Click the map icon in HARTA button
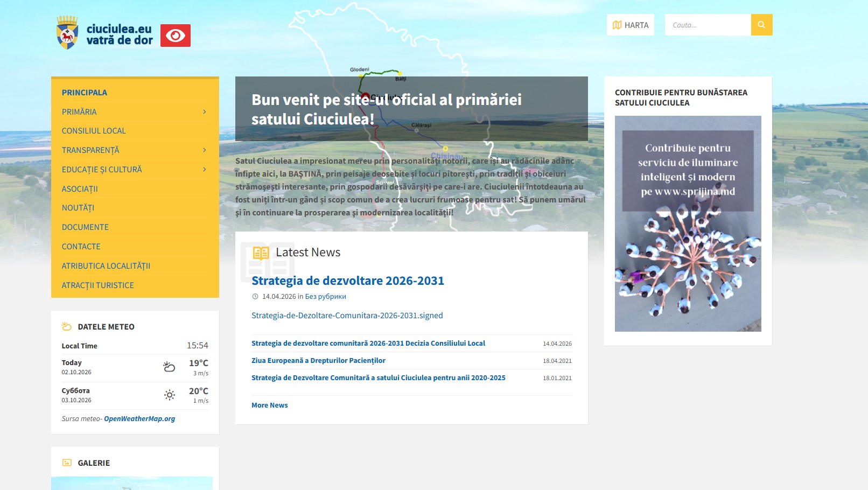 pos(617,25)
